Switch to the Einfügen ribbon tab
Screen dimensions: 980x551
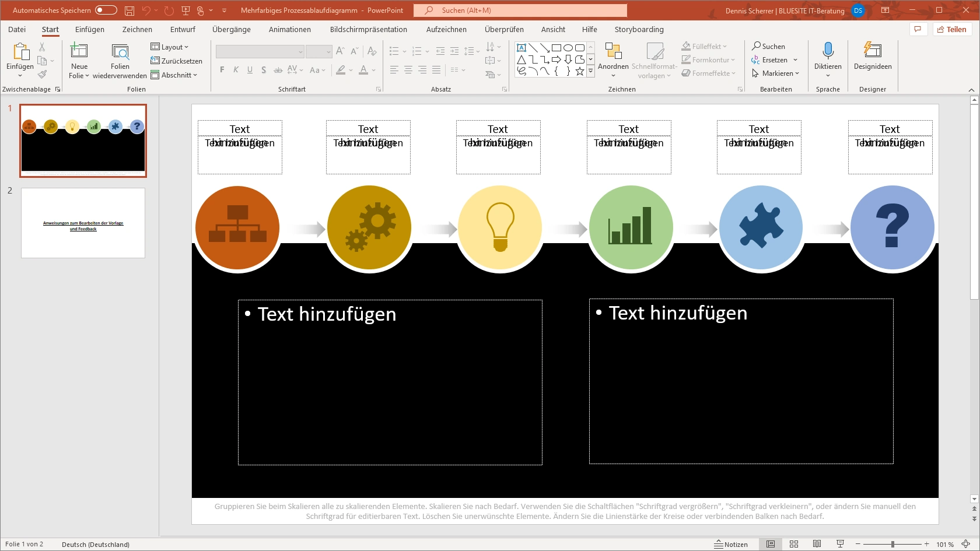90,29
